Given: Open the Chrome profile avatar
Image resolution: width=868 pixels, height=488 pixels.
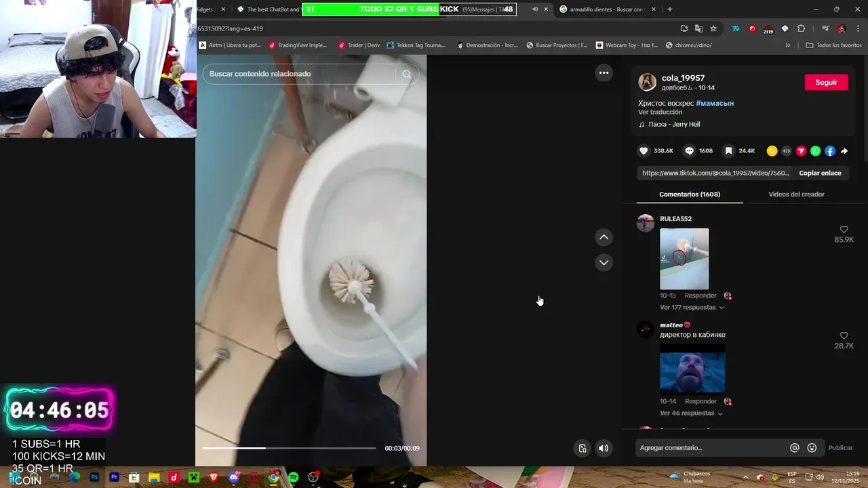Looking at the screenshot, I should coord(842,28).
